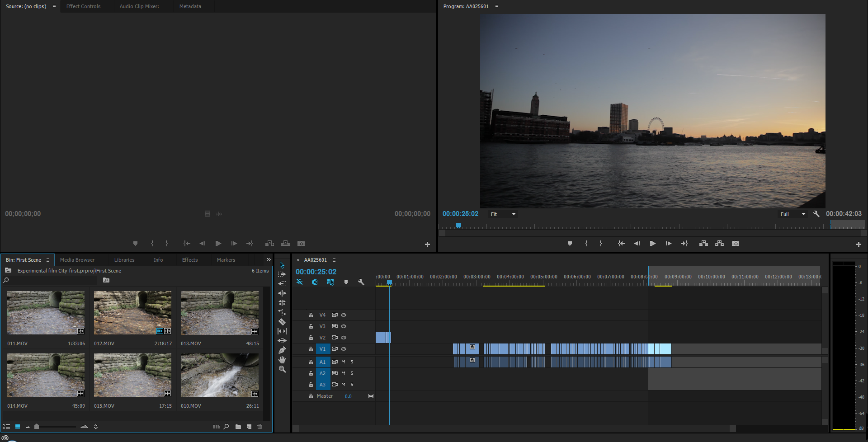The height and width of the screenshot is (442, 868).
Task: Open the Effects tab
Action: click(x=190, y=260)
